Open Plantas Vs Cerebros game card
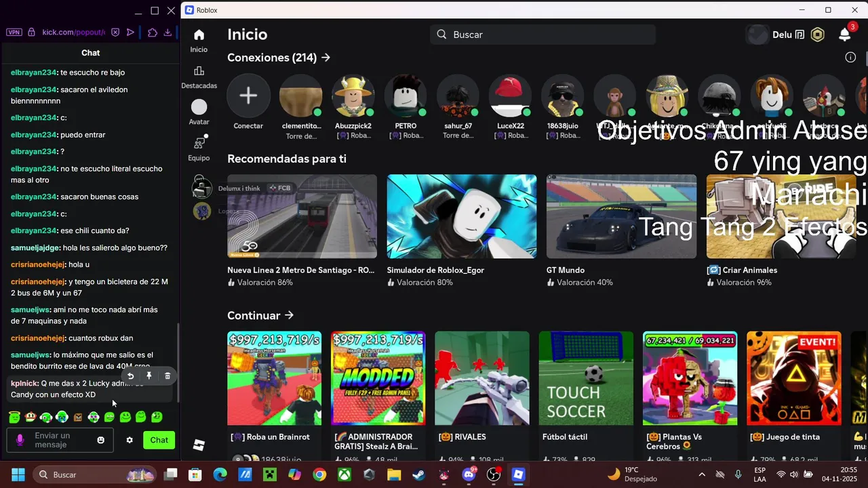 (x=690, y=378)
